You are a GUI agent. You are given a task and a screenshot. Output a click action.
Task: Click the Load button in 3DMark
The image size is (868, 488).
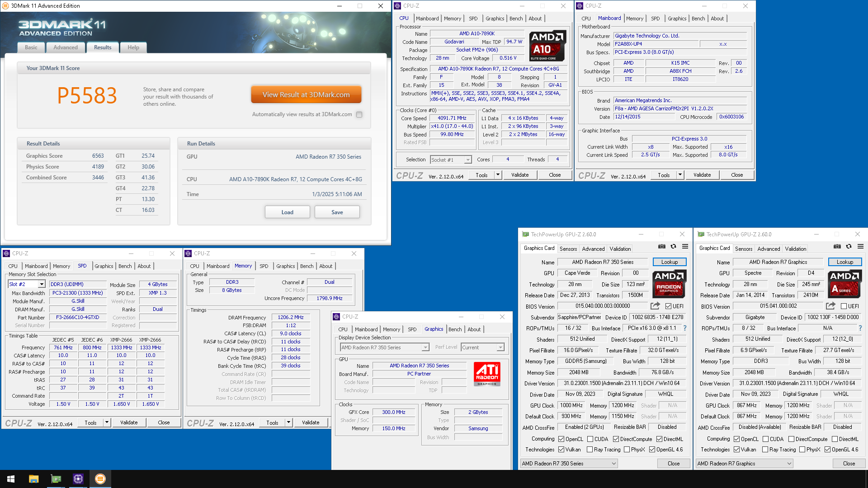(287, 212)
